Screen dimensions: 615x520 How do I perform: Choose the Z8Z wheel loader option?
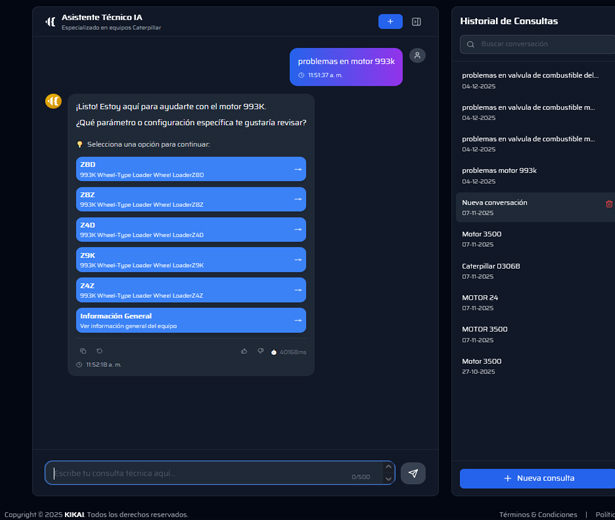pyautogui.click(x=190, y=199)
